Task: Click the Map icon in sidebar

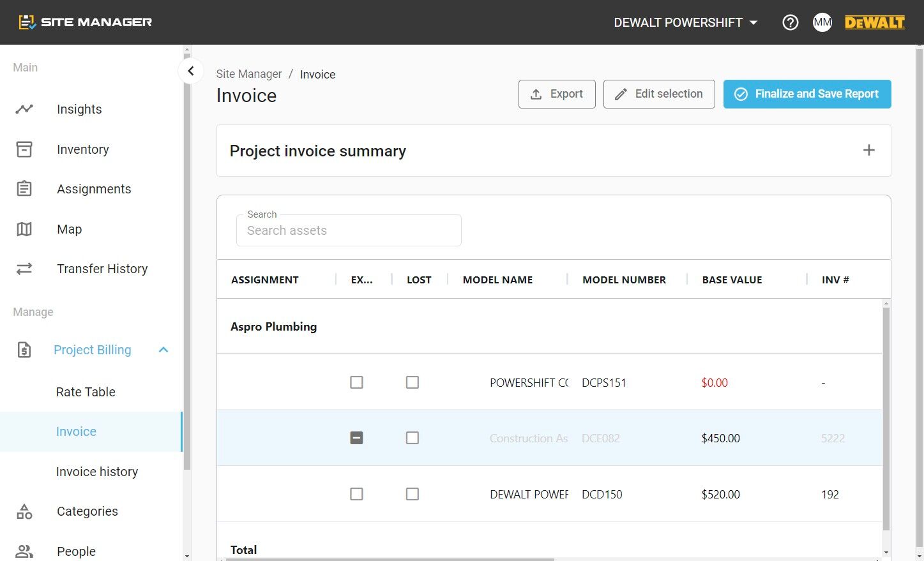Action: click(x=24, y=229)
